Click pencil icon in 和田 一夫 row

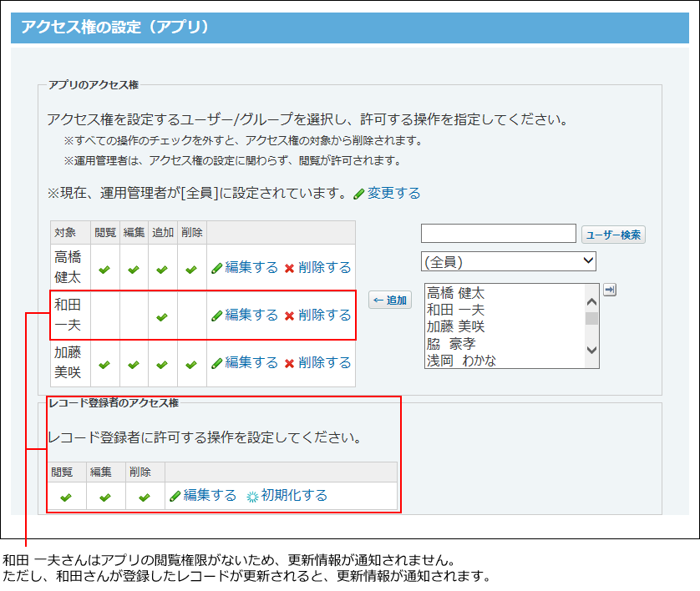click(x=217, y=316)
